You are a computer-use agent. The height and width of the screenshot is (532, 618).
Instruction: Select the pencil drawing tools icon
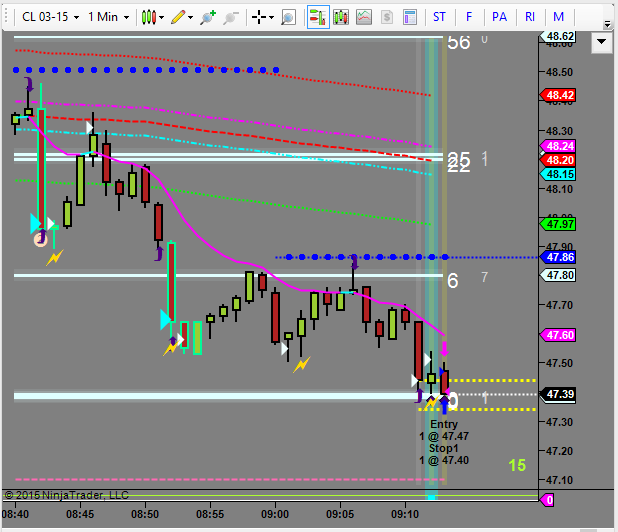[178, 17]
